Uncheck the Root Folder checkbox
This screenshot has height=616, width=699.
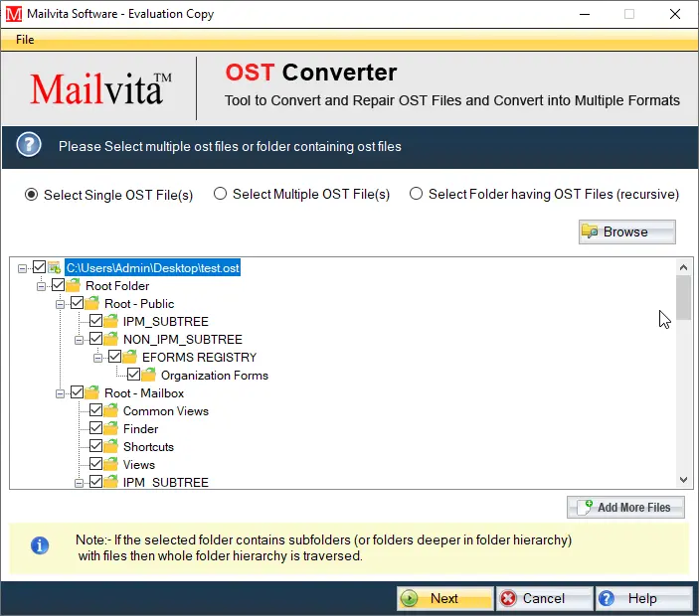(x=58, y=285)
